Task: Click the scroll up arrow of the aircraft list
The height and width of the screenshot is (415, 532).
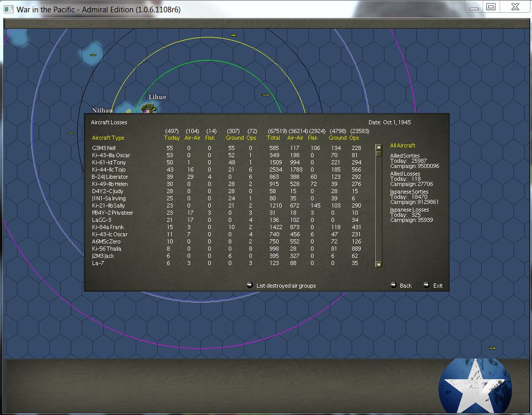Action: point(379,147)
